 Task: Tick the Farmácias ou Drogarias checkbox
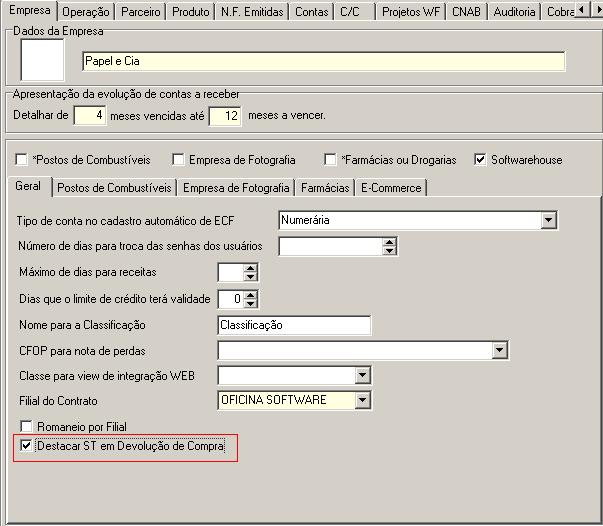pyautogui.click(x=330, y=159)
